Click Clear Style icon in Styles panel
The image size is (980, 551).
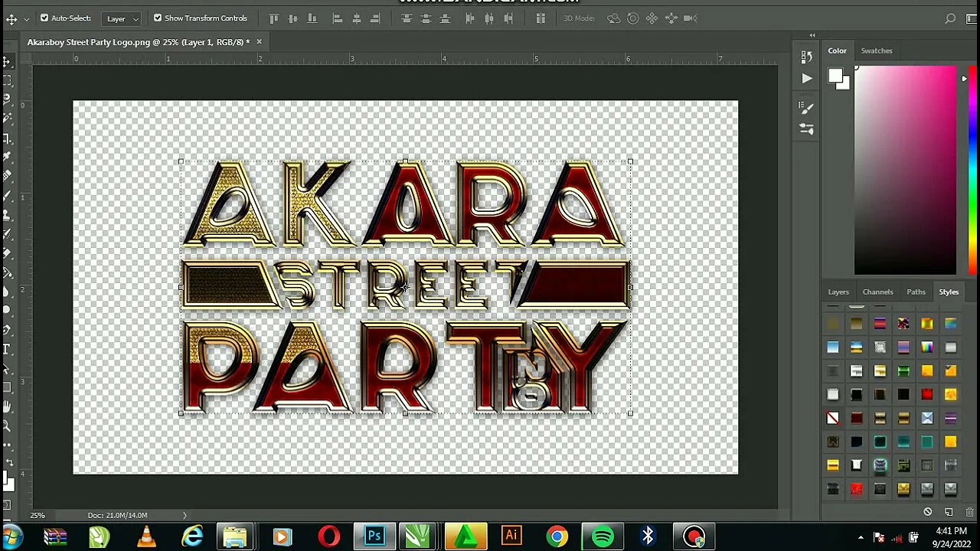(928, 512)
